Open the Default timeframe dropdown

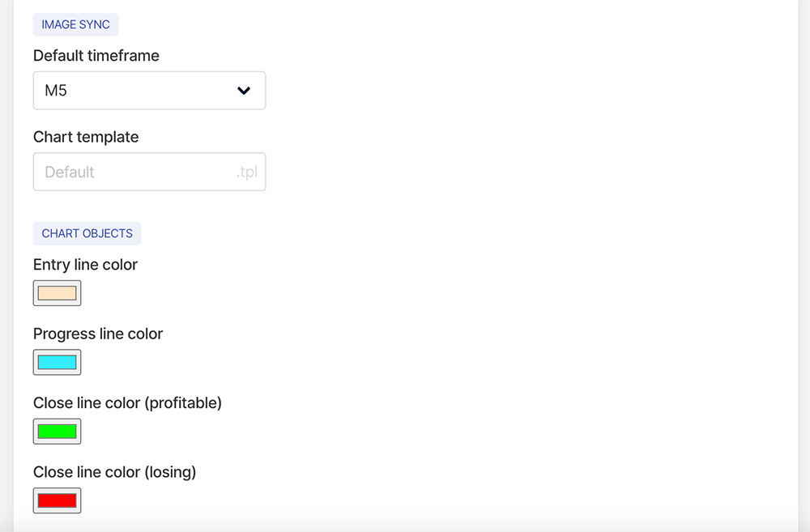(149, 91)
